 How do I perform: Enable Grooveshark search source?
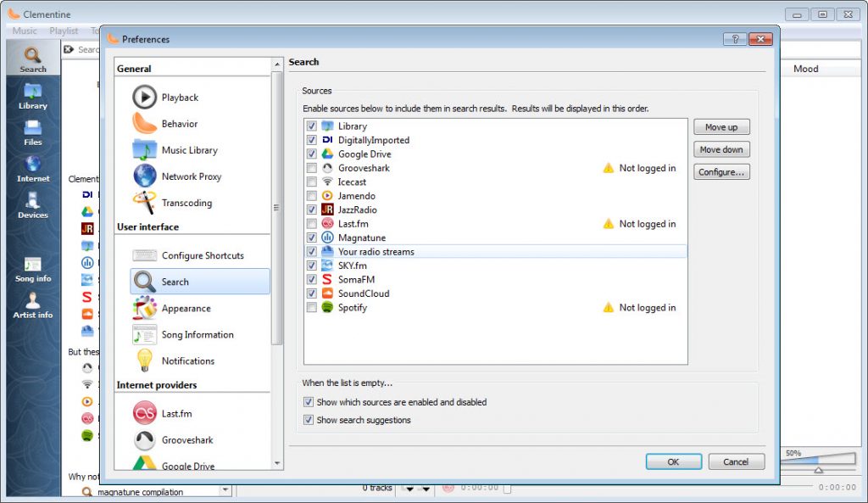click(312, 168)
